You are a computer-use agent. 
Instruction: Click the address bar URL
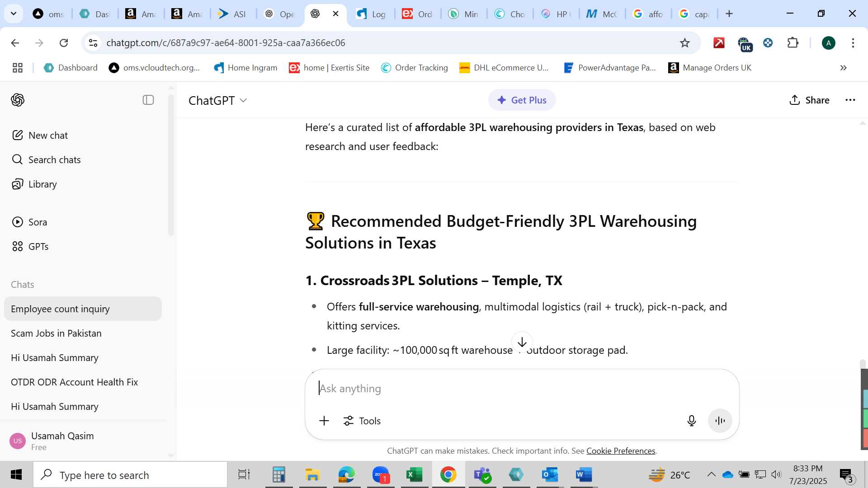226,43
